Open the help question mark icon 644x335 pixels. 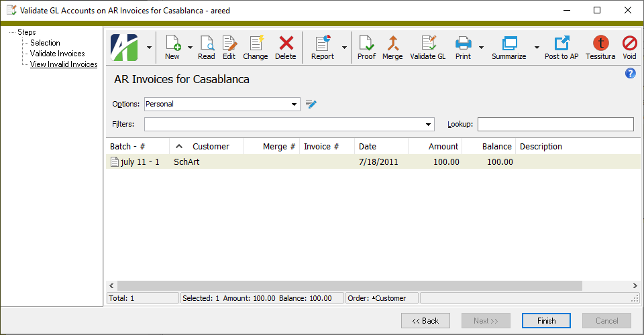click(x=630, y=74)
